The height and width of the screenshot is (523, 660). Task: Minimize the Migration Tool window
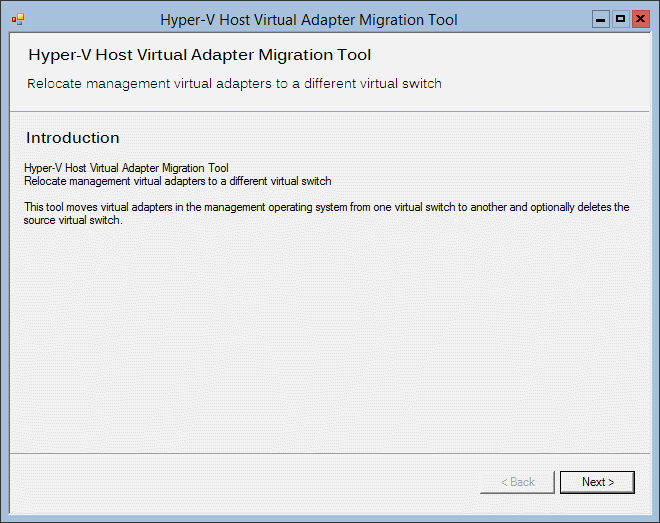coord(600,19)
